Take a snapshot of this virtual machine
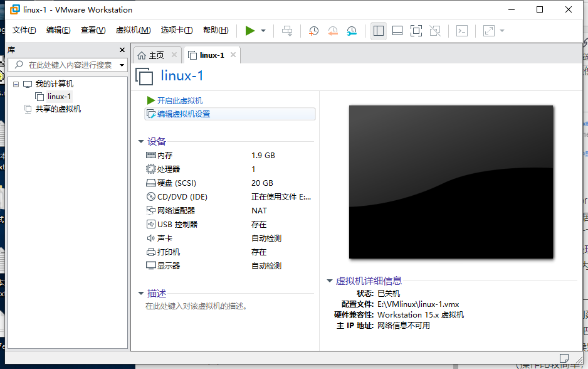588x369 pixels. coord(313,31)
